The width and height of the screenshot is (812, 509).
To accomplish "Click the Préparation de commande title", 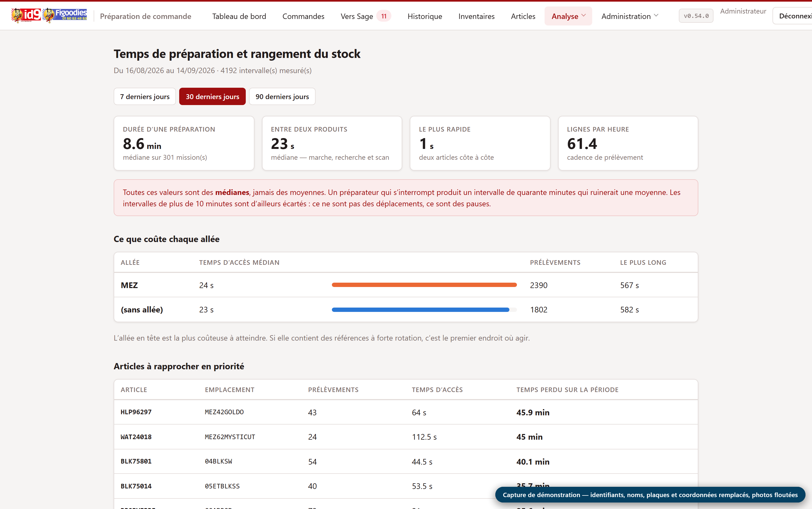I will click(x=145, y=16).
